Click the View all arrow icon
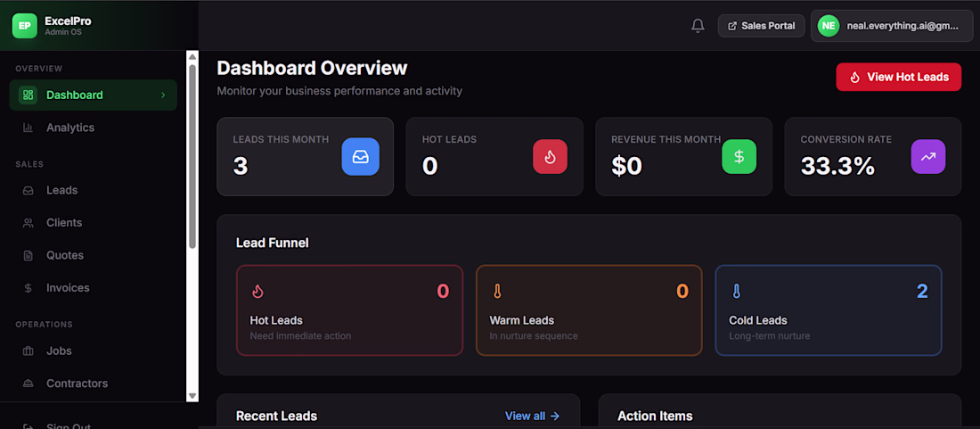The width and height of the screenshot is (980, 429). 554,416
